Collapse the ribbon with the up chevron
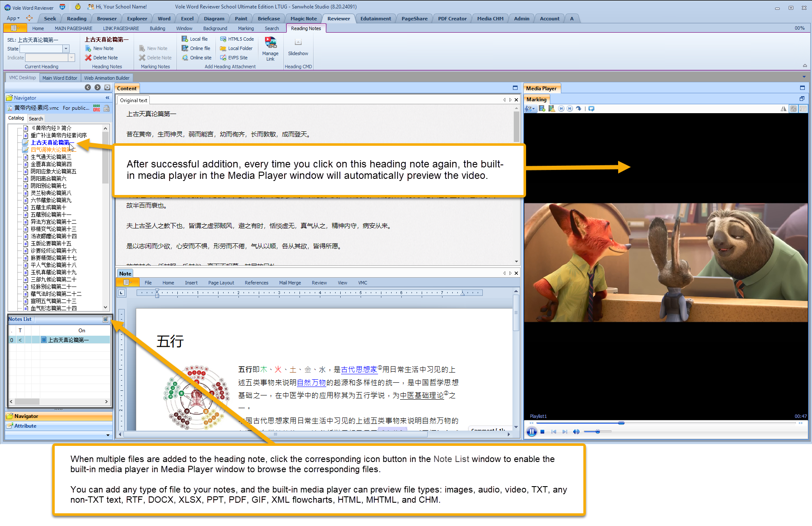The height and width of the screenshot is (526, 812). [x=805, y=66]
